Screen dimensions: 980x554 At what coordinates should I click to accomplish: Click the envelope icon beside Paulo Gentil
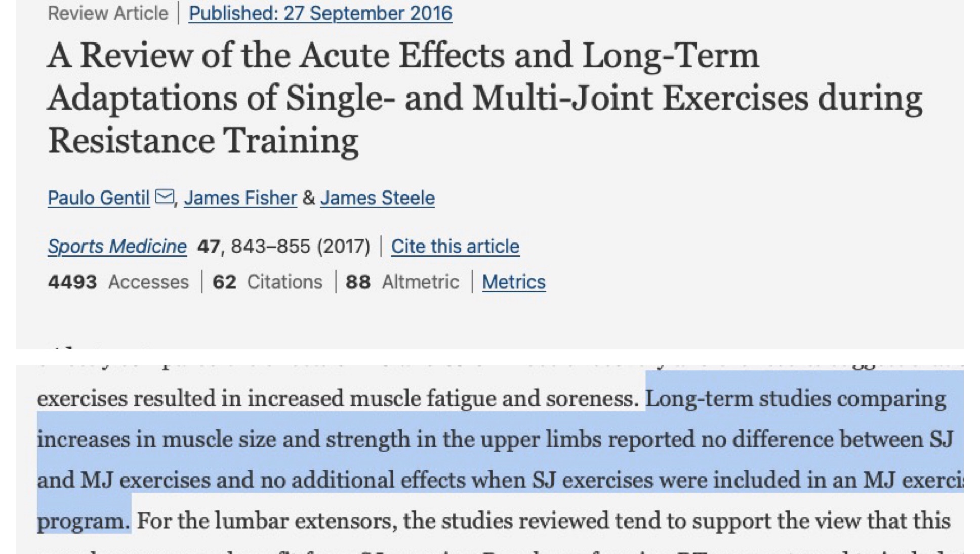click(165, 196)
